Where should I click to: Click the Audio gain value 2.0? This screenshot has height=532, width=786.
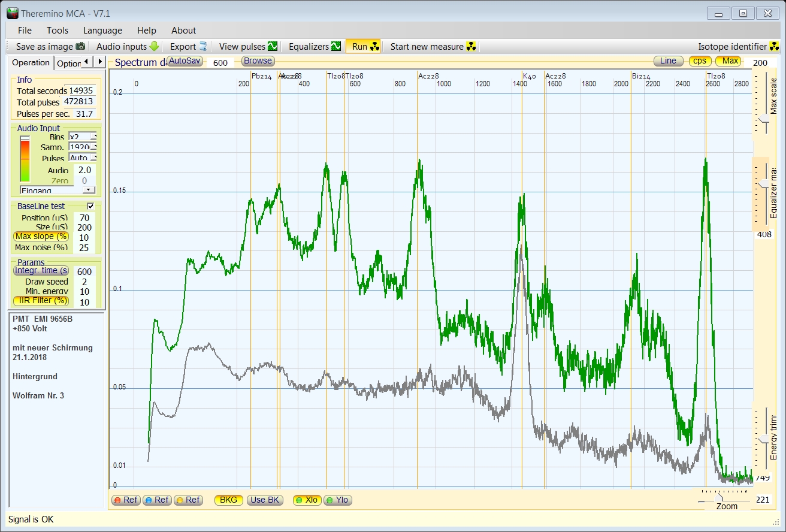84,171
